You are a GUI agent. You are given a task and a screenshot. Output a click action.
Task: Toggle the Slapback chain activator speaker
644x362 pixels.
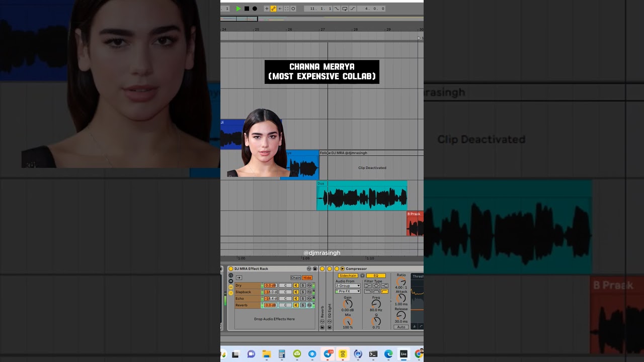(x=296, y=292)
